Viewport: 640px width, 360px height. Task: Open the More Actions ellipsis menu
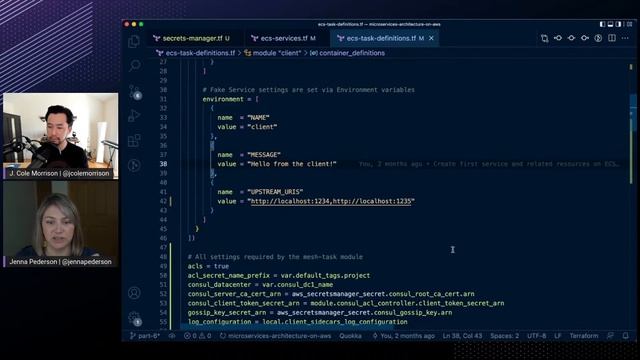click(625, 38)
